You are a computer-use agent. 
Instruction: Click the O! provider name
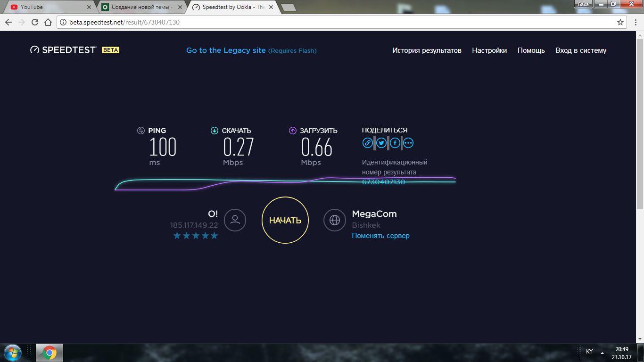pyautogui.click(x=213, y=214)
